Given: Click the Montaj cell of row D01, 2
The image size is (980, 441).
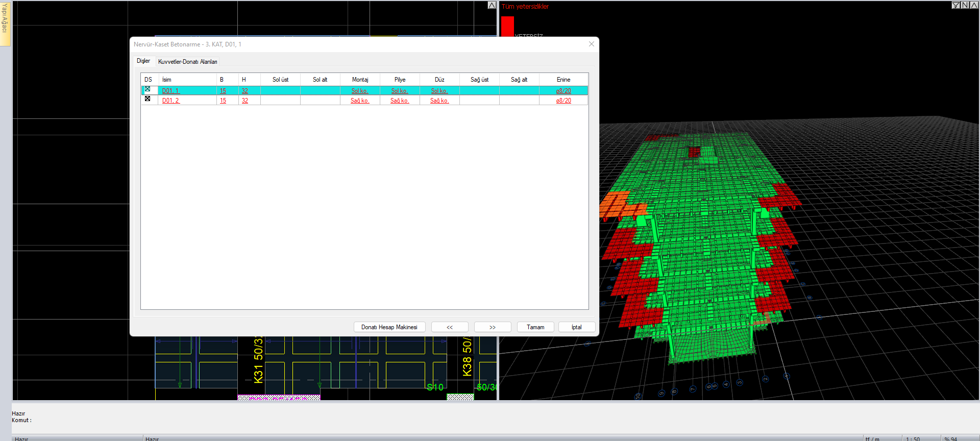Looking at the screenshot, I should coord(360,101).
